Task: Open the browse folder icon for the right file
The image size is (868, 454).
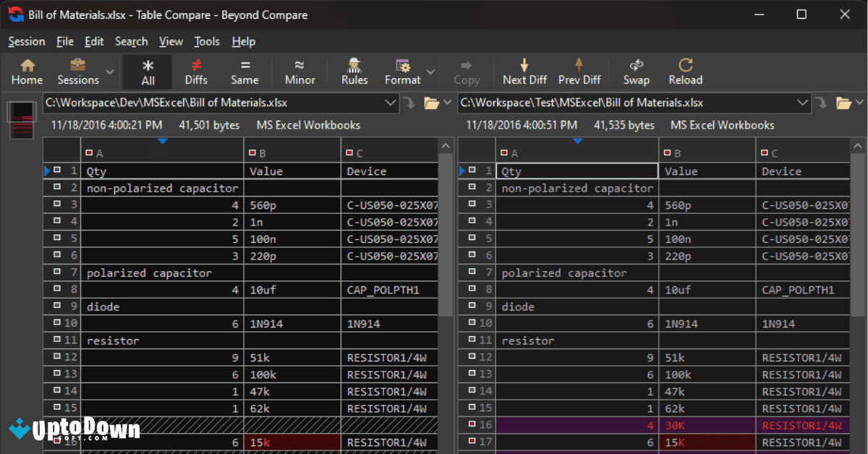Action: tap(845, 103)
